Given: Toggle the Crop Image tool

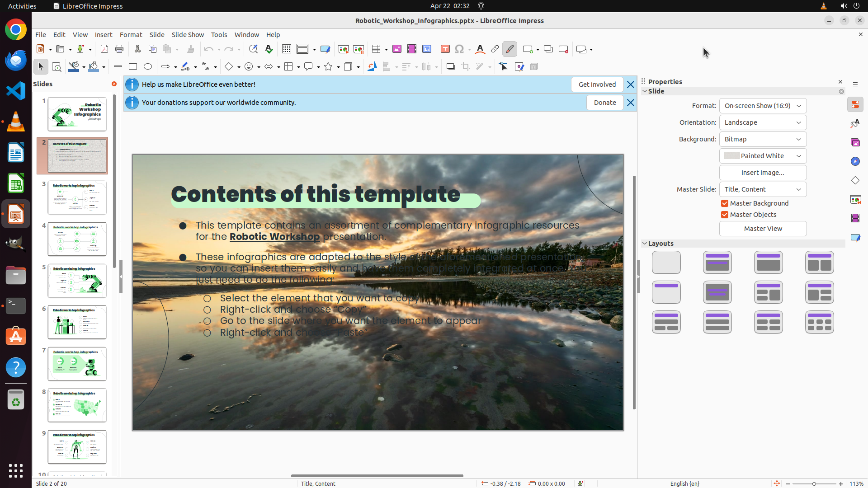Looking at the screenshot, I should (466, 67).
